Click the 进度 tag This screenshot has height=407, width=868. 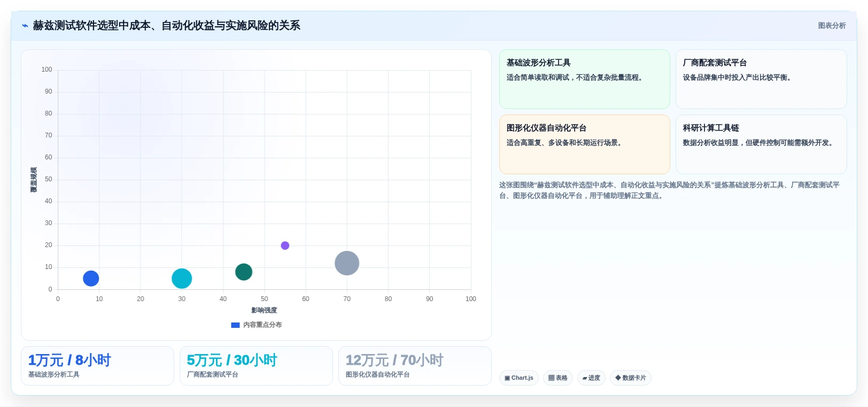click(591, 378)
